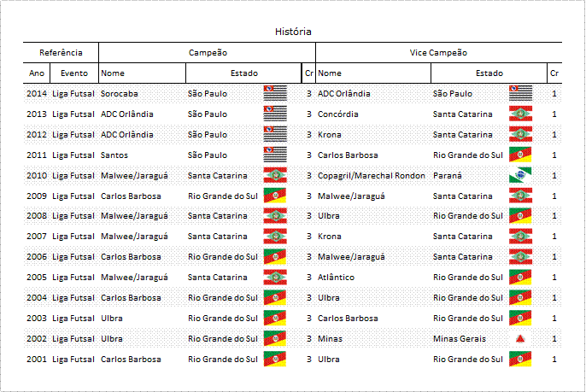Click the Santa Catarina flag beside runner-up Concórdia

520,114
